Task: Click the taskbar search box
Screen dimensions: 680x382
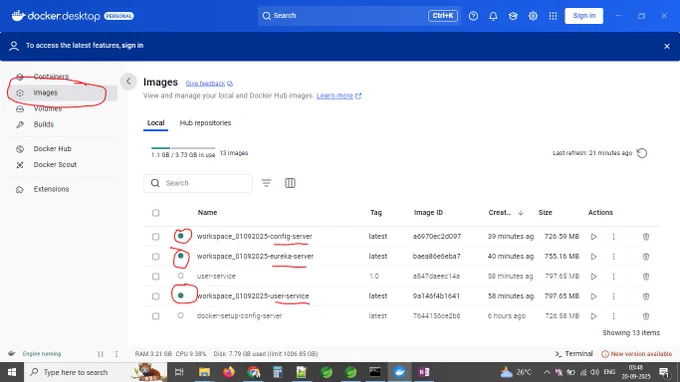Action: click(95, 372)
